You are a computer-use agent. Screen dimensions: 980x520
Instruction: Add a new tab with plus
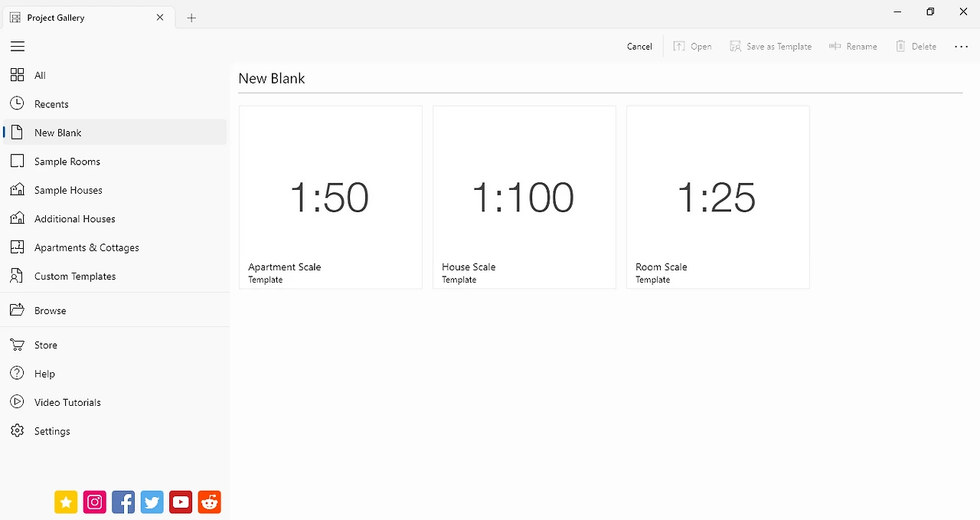pyautogui.click(x=191, y=18)
